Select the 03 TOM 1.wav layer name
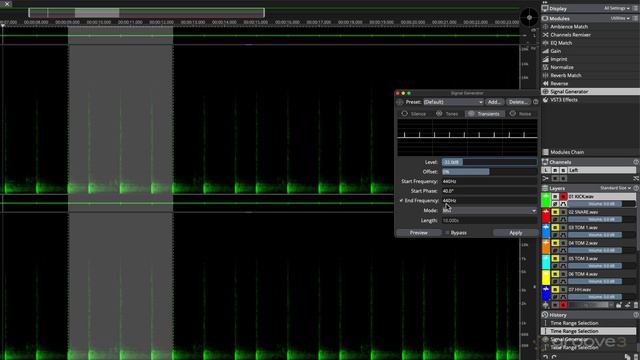The height and width of the screenshot is (360, 640). click(583, 228)
